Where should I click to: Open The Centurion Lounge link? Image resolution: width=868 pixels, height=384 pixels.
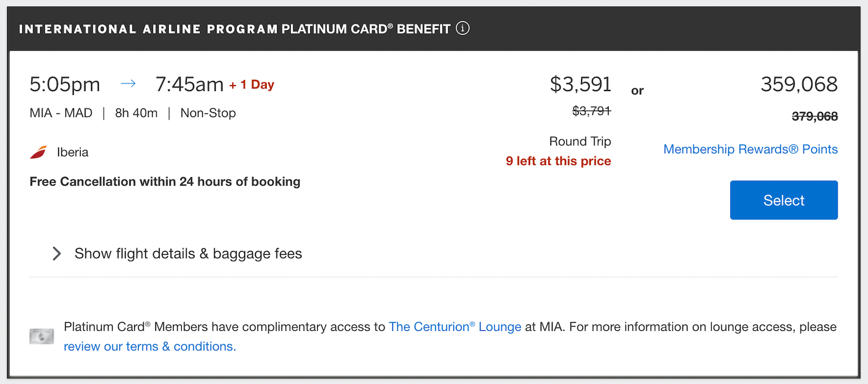pos(455,327)
